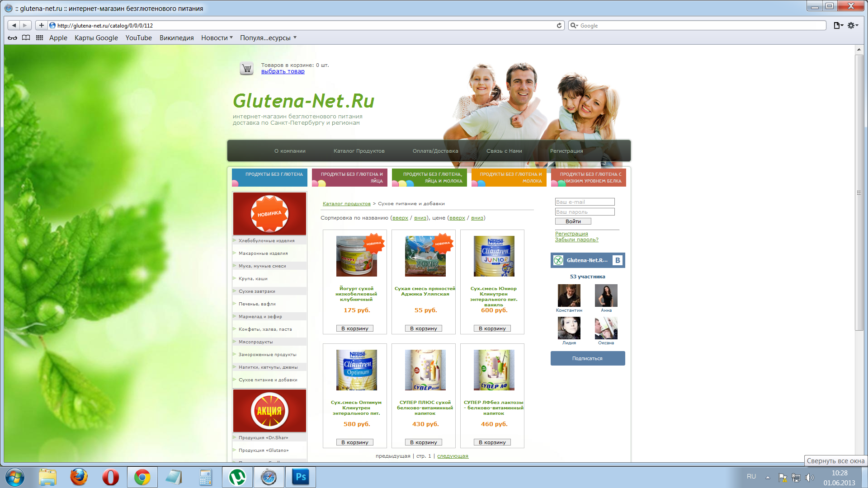Open the Популя...есурсы bookmarks dropdown
868x488 pixels.
point(267,38)
